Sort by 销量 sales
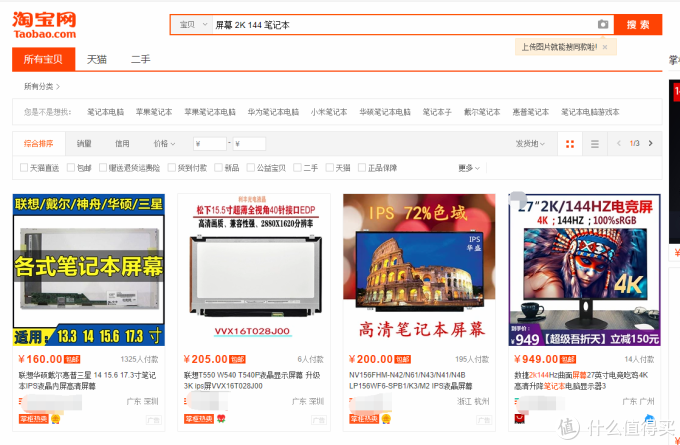This screenshot has width=680, height=445. pos(84,144)
